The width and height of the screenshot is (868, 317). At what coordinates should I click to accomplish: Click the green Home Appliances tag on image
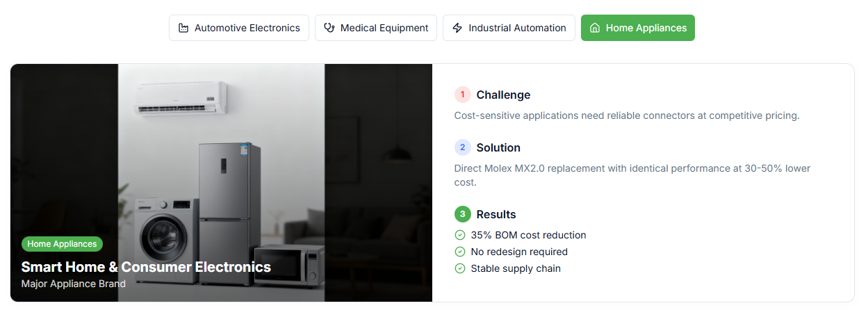click(x=63, y=244)
